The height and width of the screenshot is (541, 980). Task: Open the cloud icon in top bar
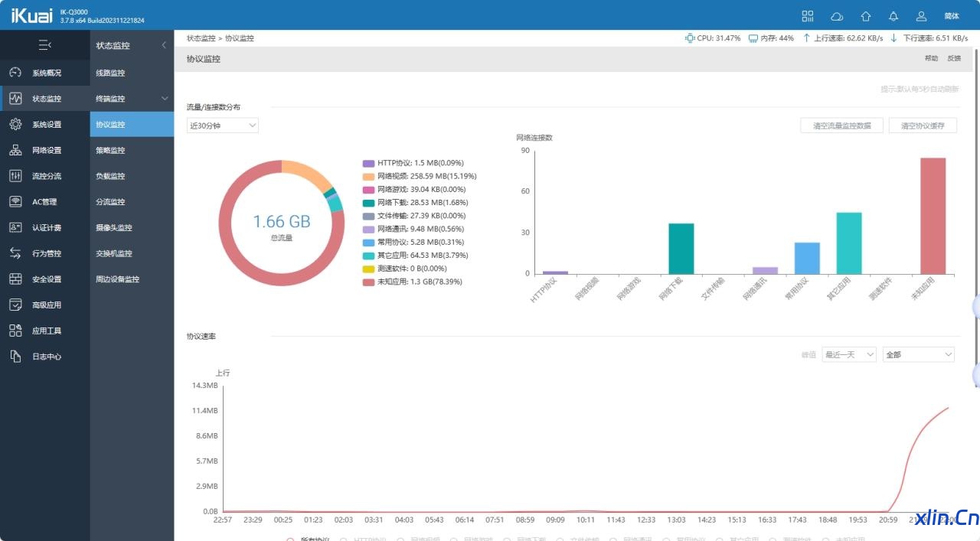pyautogui.click(x=837, y=16)
